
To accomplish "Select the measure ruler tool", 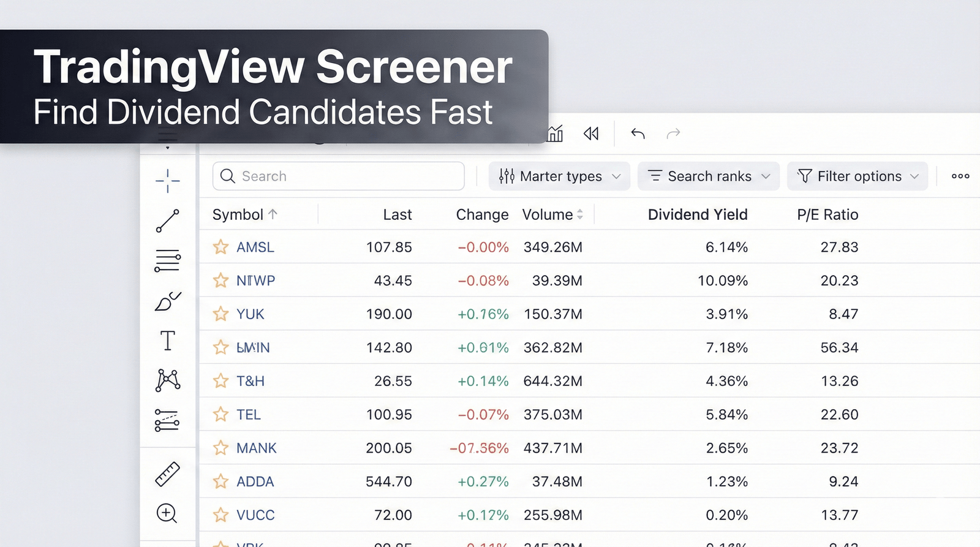I will [167, 473].
